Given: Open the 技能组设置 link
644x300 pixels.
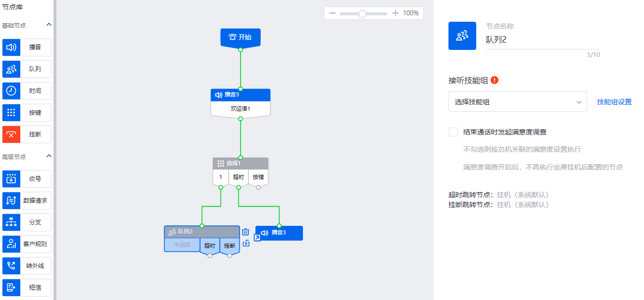Looking at the screenshot, I should [614, 102].
